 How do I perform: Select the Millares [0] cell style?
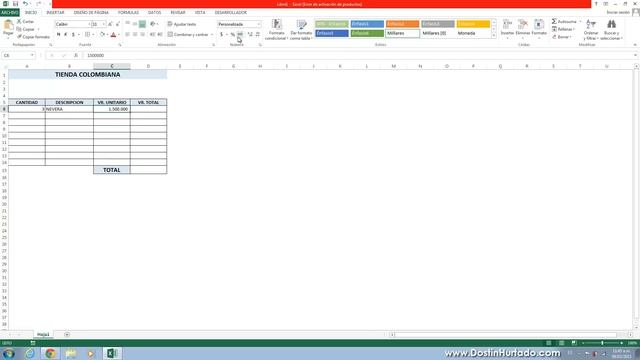[x=438, y=33]
